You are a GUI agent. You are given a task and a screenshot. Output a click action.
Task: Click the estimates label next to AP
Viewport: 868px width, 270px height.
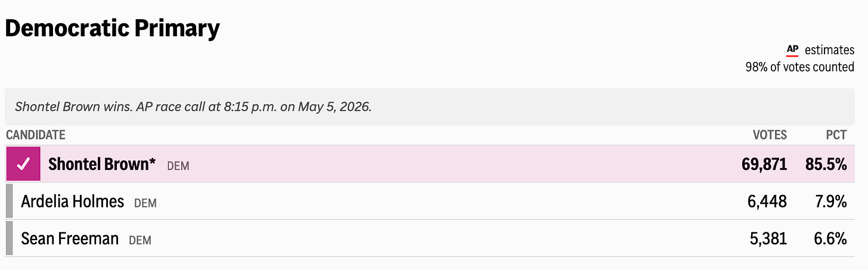(829, 50)
